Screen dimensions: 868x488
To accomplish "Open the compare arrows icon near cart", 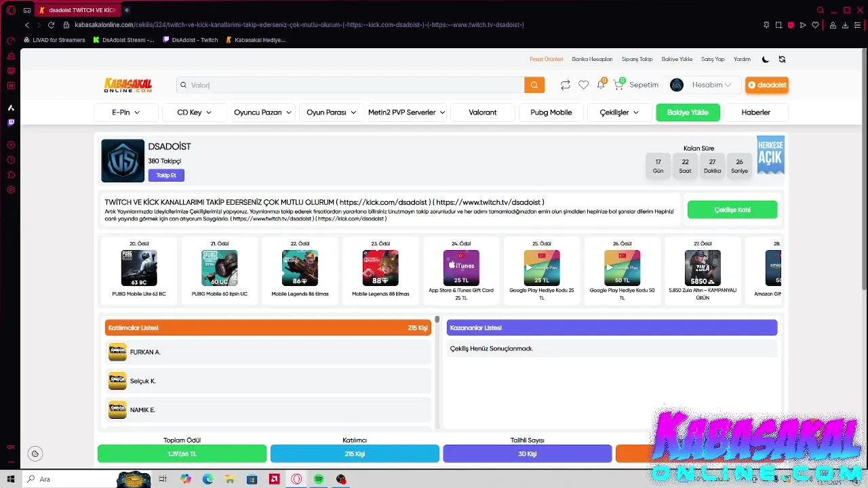I will (565, 85).
